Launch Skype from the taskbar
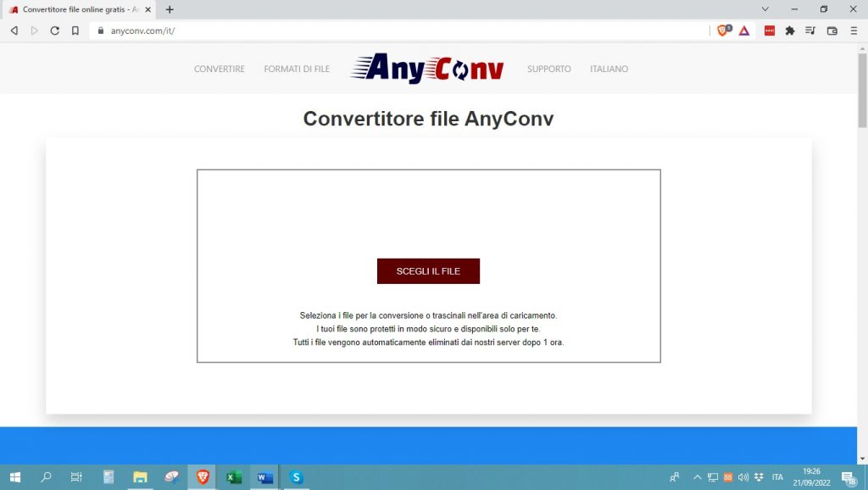Screen dimensions: 868x490 [295, 477]
